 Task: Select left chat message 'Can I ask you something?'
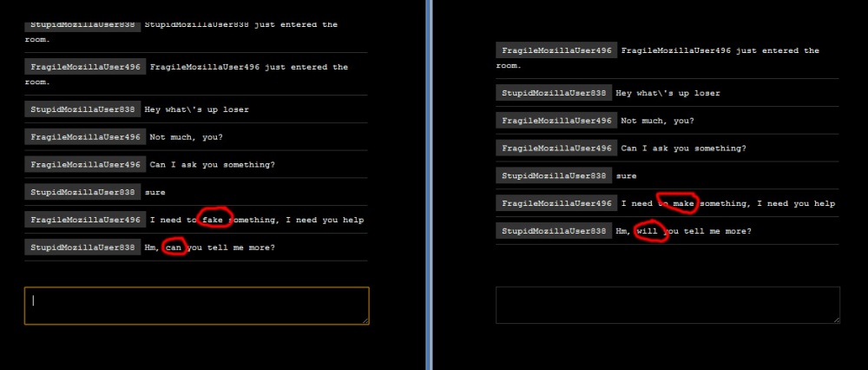coord(212,165)
